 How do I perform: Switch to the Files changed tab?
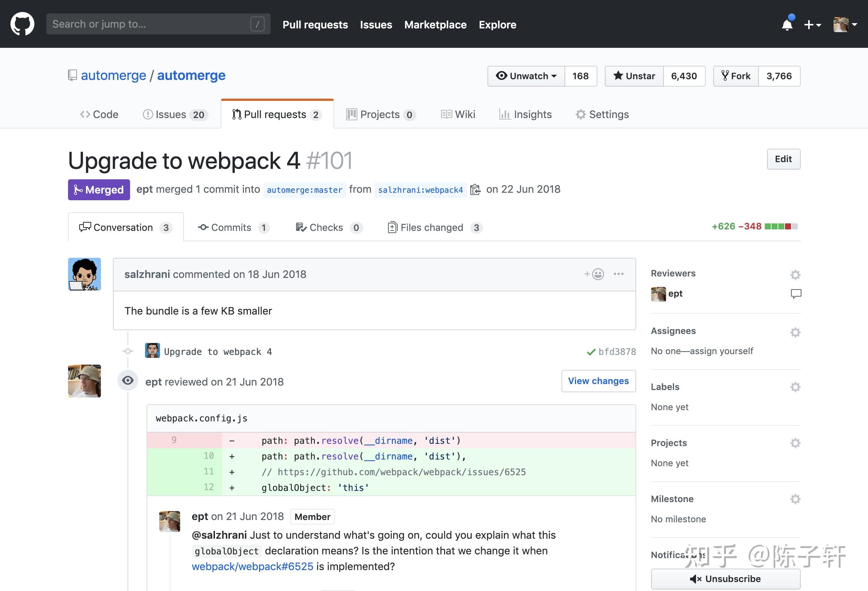[x=435, y=228]
